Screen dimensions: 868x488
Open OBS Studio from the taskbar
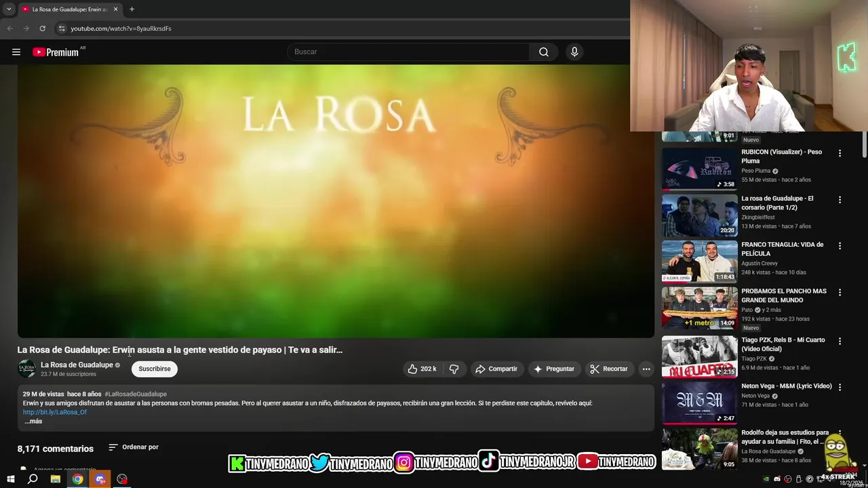(x=122, y=479)
